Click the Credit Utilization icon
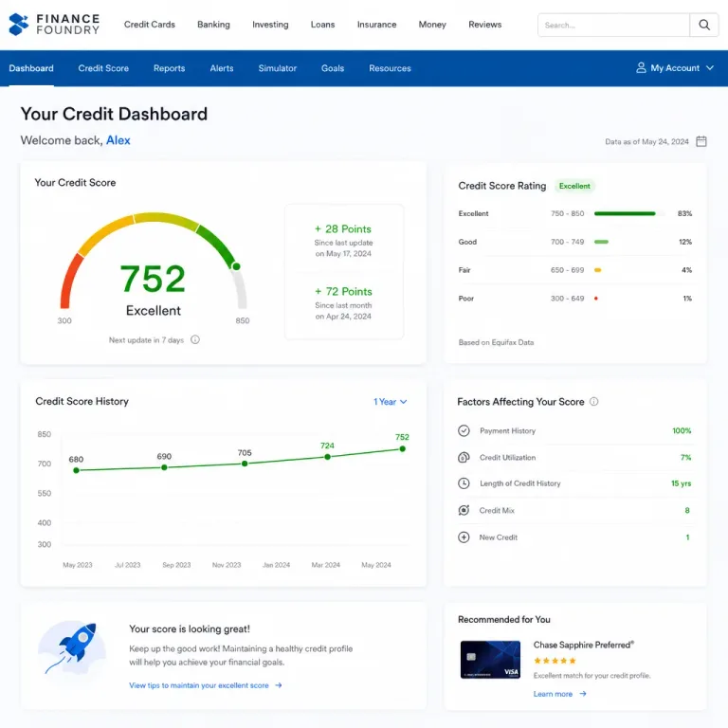Screen dimensions: 728x728 click(464, 457)
